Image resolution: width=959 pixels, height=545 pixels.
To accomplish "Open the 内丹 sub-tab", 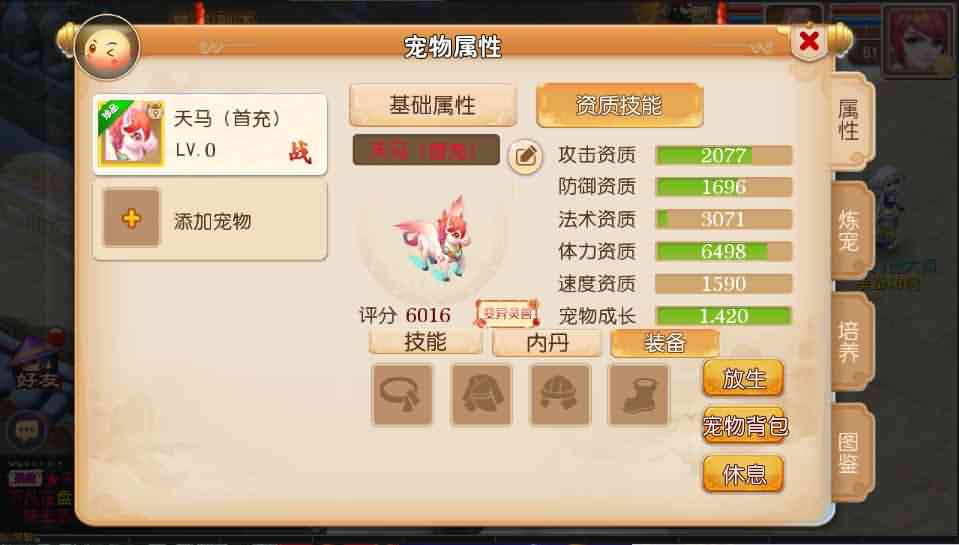I will coord(547,343).
